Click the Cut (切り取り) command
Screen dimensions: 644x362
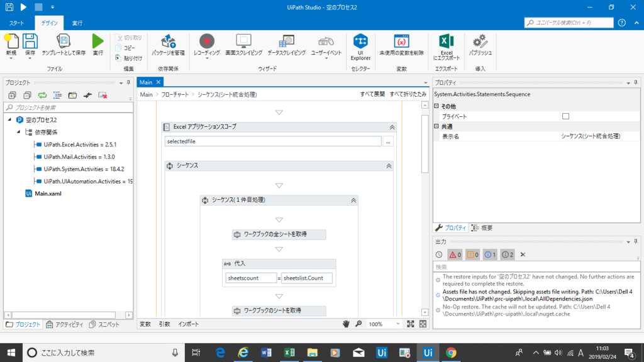coord(128,38)
